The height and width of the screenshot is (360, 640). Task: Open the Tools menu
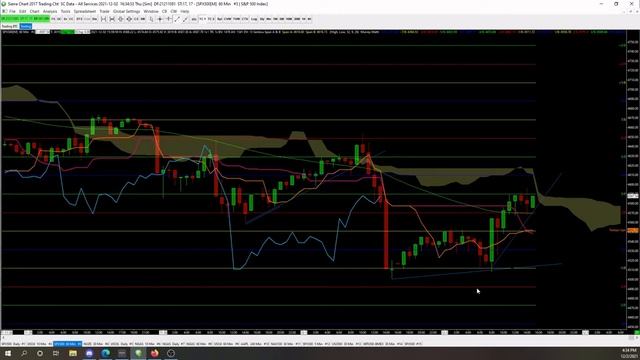(65, 11)
